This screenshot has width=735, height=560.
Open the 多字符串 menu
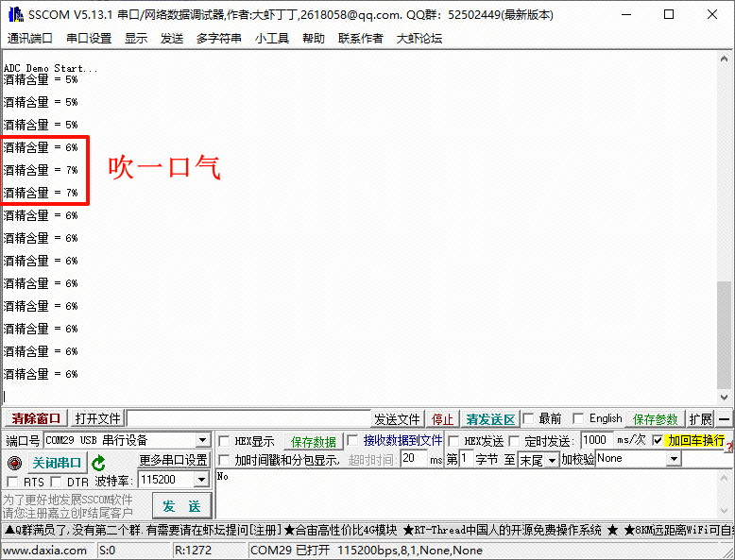[219, 38]
